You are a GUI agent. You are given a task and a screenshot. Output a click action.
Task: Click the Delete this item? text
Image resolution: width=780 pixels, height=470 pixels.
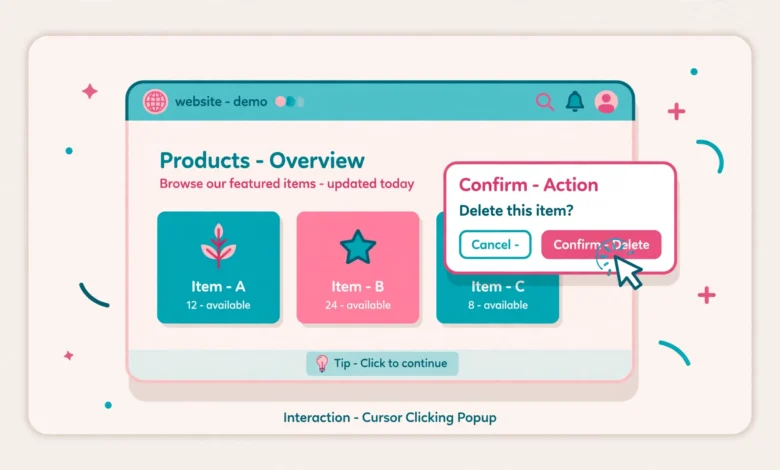(x=516, y=210)
